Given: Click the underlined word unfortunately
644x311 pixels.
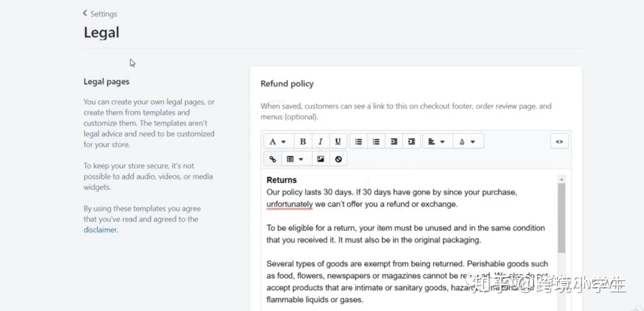Looking at the screenshot, I should [x=290, y=204].
